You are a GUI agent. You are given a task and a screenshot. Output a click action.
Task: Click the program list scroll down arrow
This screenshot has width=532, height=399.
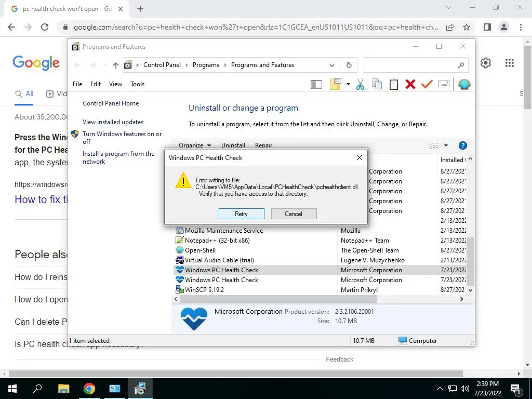pos(470,290)
